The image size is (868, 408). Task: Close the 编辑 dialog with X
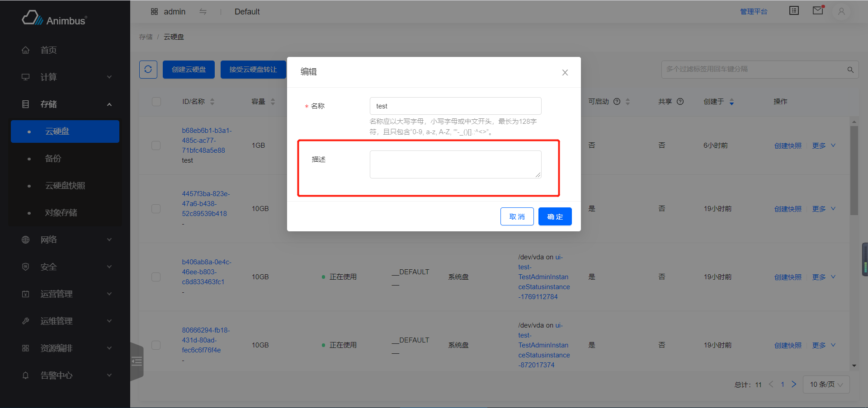tap(565, 73)
